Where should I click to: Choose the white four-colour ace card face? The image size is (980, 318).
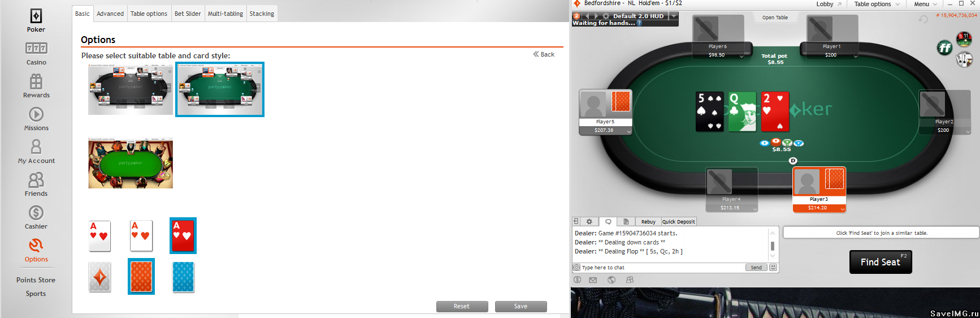point(100,236)
